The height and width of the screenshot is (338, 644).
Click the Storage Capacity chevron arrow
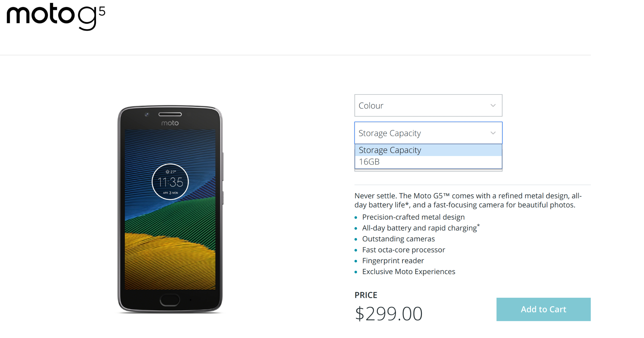(493, 133)
